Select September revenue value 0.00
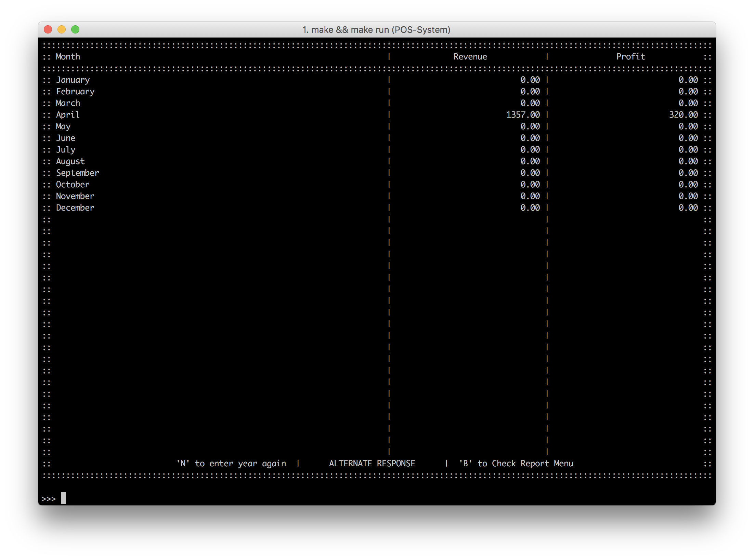Image resolution: width=754 pixels, height=560 pixels. coord(530,173)
